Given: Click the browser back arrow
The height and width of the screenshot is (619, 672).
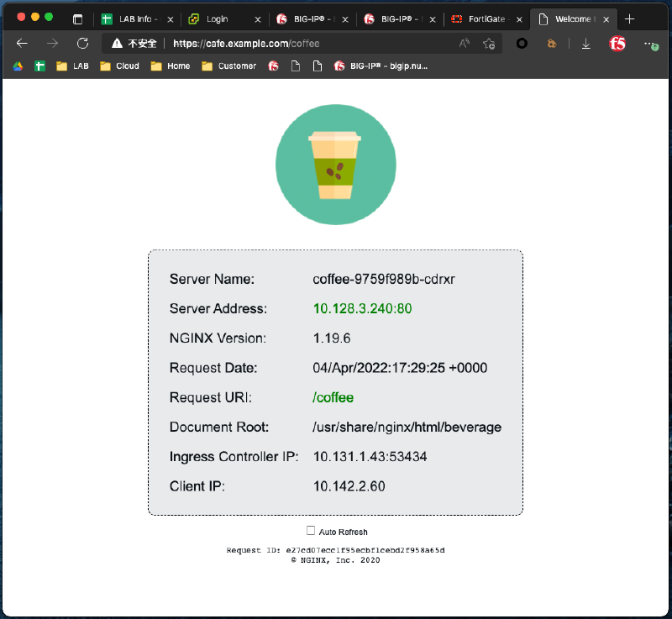Looking at the screenshot, I should pyautogui.click(x=23, y=44).
